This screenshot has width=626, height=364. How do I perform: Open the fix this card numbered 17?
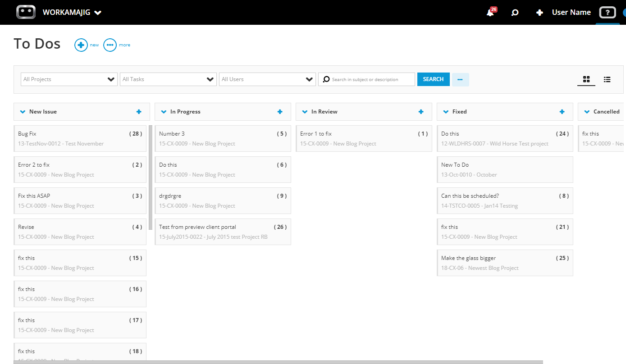click(x=80, y=325)
